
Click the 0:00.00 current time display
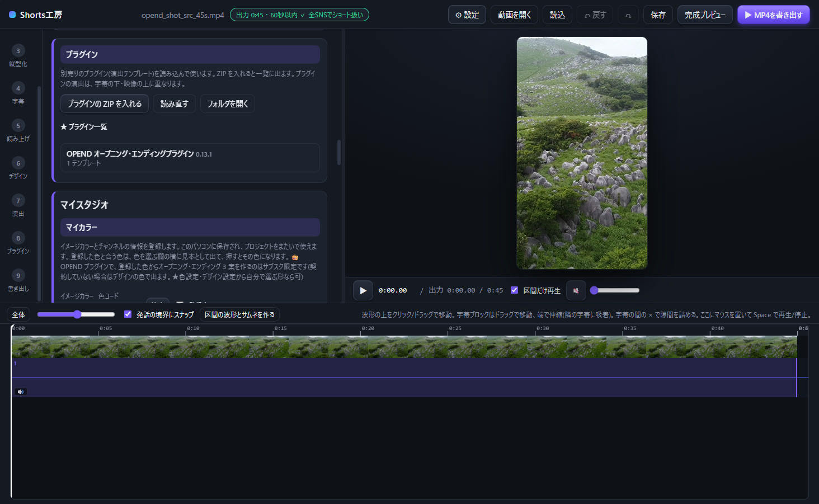click(393, 290)
